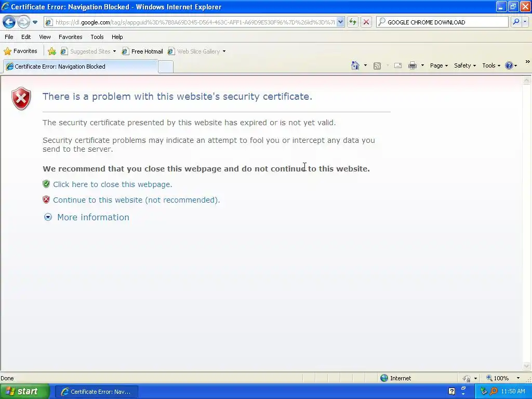Screen dimensions: 532x399
Task: Click the address bar URL field
Action: (195, 22)
